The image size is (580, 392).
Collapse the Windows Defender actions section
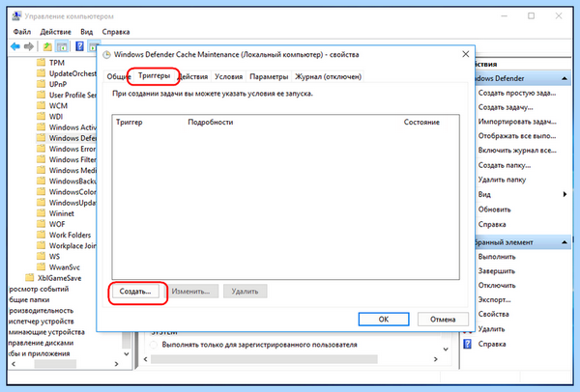tap(565, 78)
